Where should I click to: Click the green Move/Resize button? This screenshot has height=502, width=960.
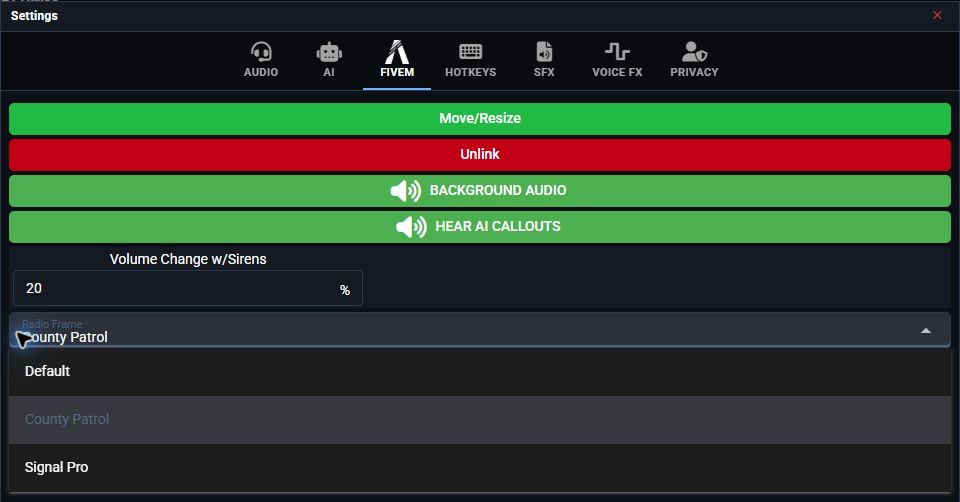pyautogui.click(x=479, y=119)
